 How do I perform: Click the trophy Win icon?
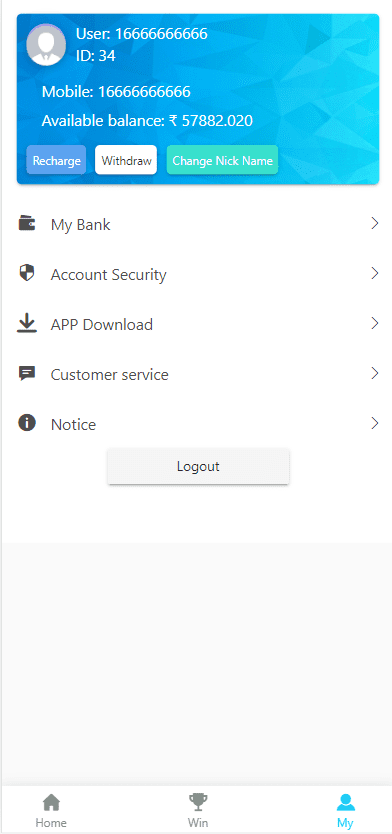click(198, 802)
